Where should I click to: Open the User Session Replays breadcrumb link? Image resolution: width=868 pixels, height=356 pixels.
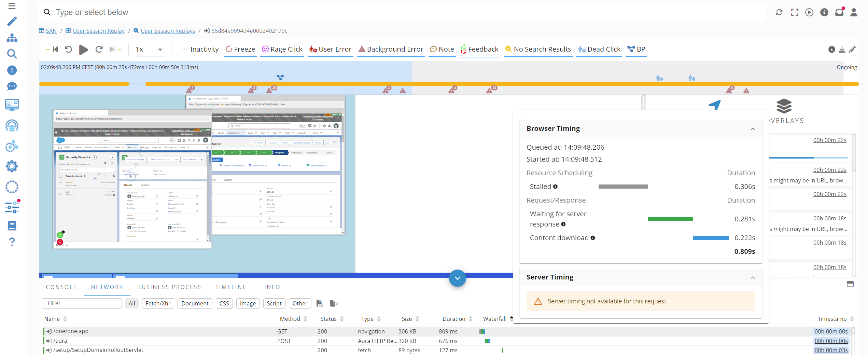pyautogui.click(x=168, y=30)
